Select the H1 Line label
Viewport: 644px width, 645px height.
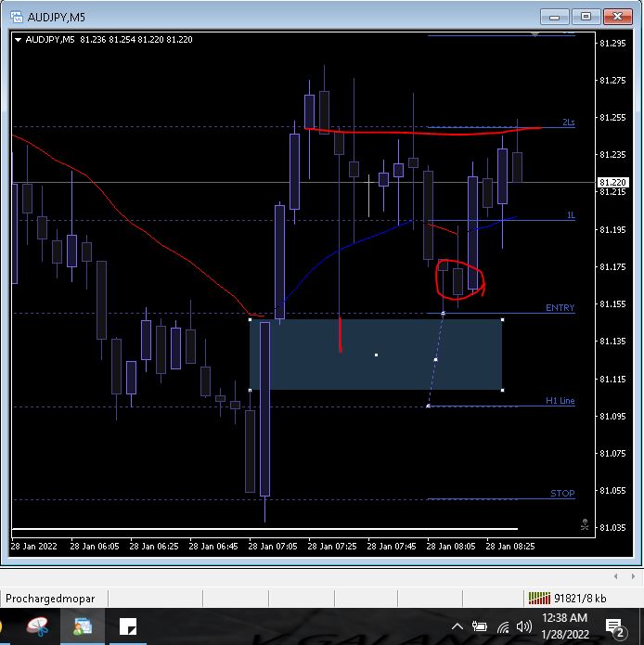point(560,400)
